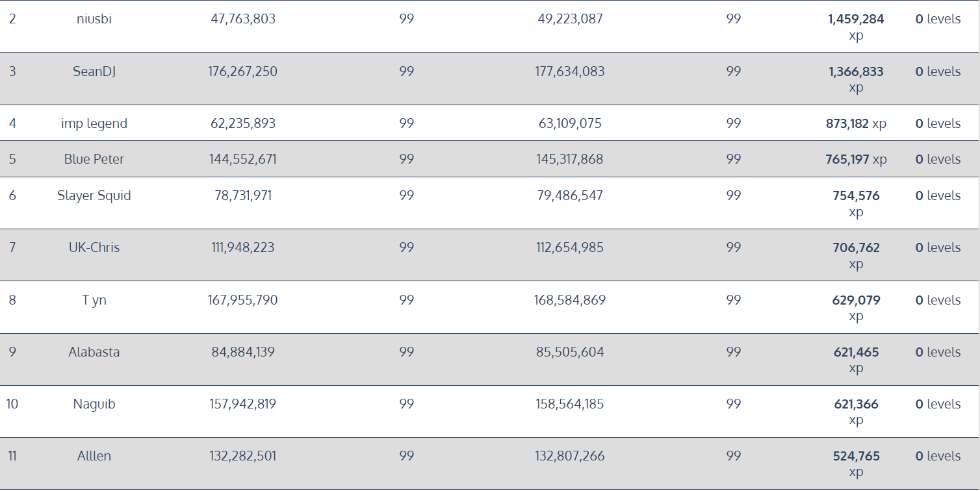
Task: Open the T yn player link
Action: pos(94,300)
